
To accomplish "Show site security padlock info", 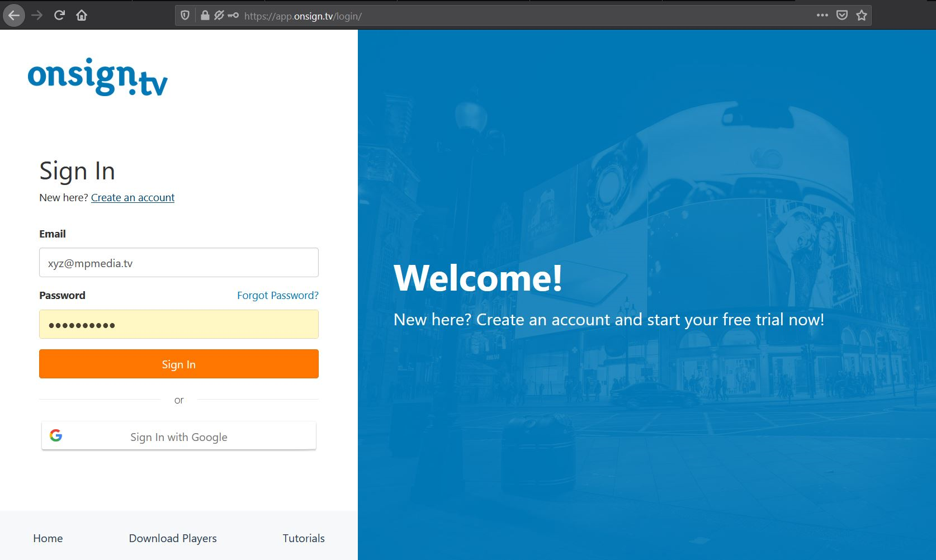I will tap(205, 16).
